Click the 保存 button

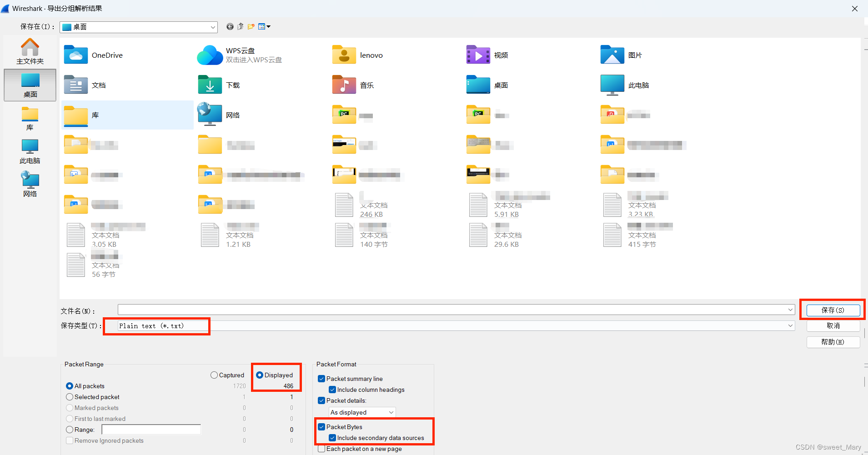click(832, 310)
